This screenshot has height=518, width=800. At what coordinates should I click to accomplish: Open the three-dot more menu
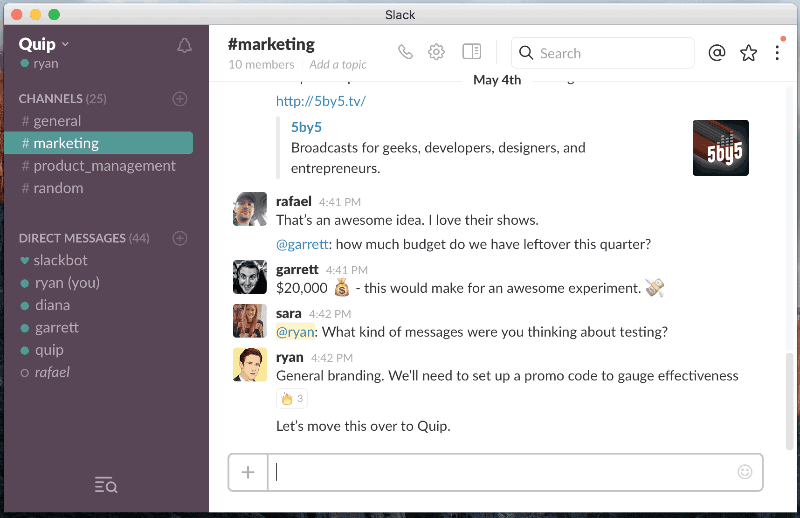tap(777, 53)
